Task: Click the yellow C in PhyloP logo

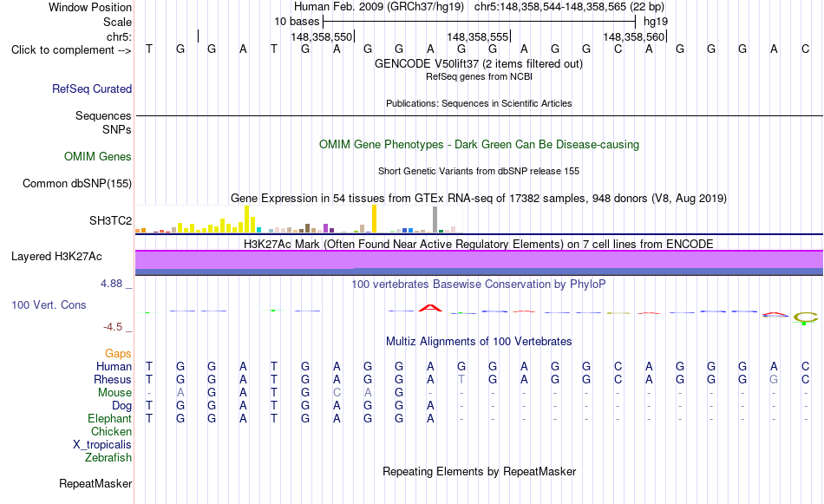Action: pos(806,317)
